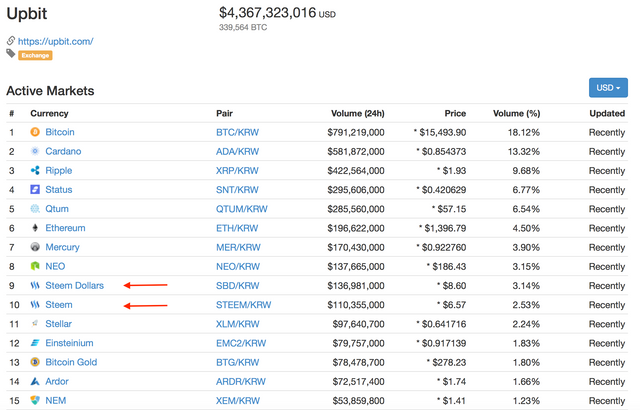This screenshot has width=640, height=410.
Task: Open the NEO currency link
Action: 55,266
